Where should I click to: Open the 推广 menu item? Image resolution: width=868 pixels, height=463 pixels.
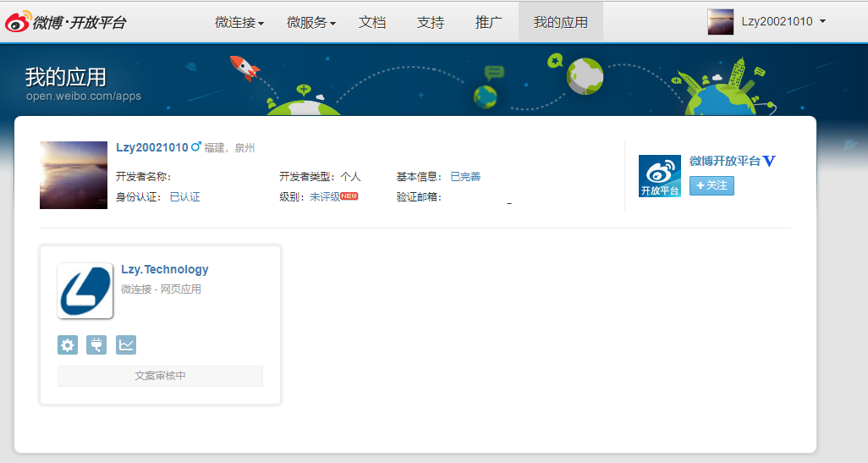pos(488,22)
